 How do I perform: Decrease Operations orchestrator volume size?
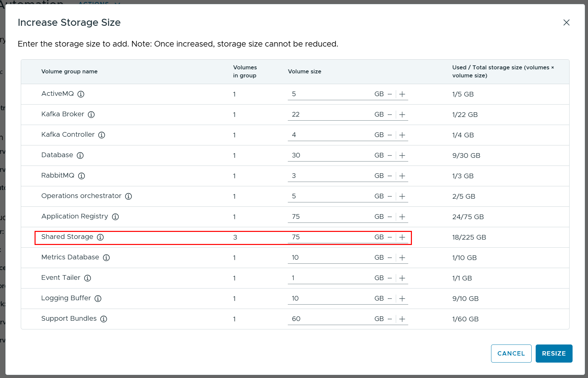(x=390, y=196)
